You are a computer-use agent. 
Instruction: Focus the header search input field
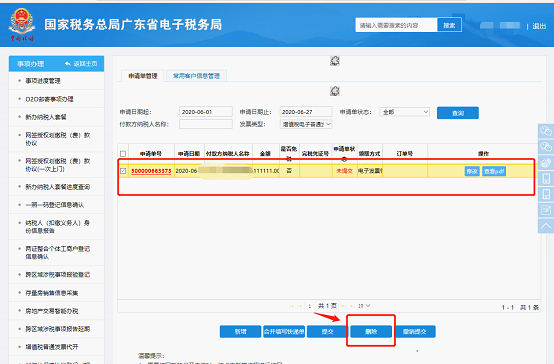coord(396,25)
